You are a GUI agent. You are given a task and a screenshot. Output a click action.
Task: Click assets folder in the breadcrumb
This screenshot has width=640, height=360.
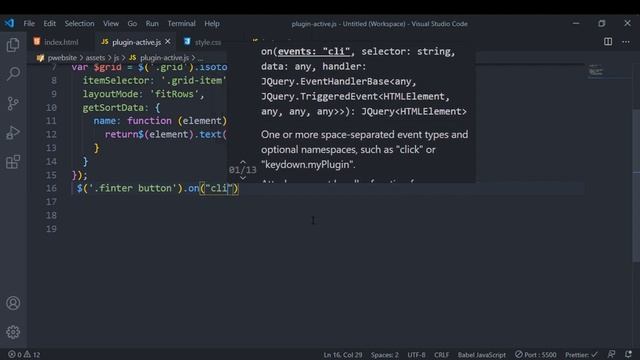(95, 58)
